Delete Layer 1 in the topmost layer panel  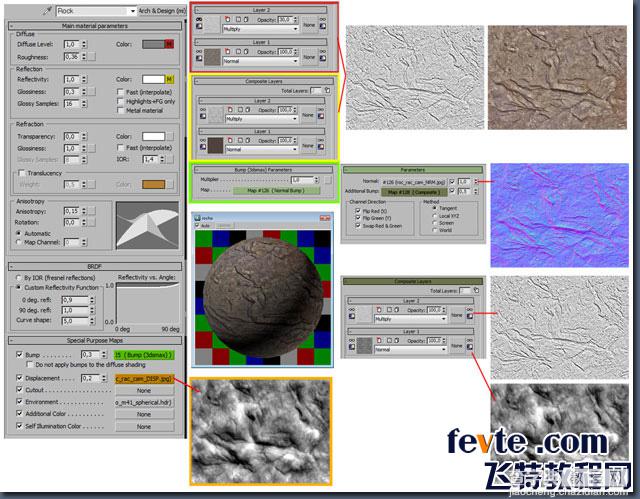228,51
